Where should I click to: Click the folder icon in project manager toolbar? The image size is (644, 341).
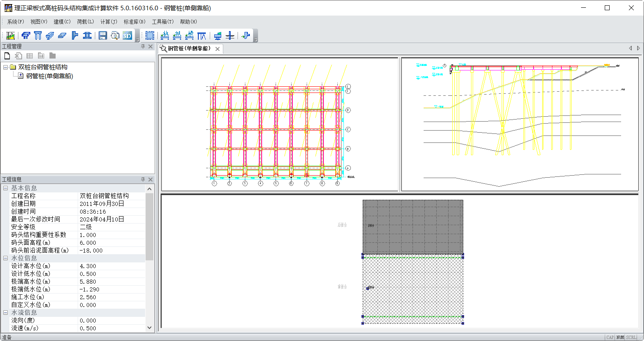pyautogui.click(x=52, y=56)
